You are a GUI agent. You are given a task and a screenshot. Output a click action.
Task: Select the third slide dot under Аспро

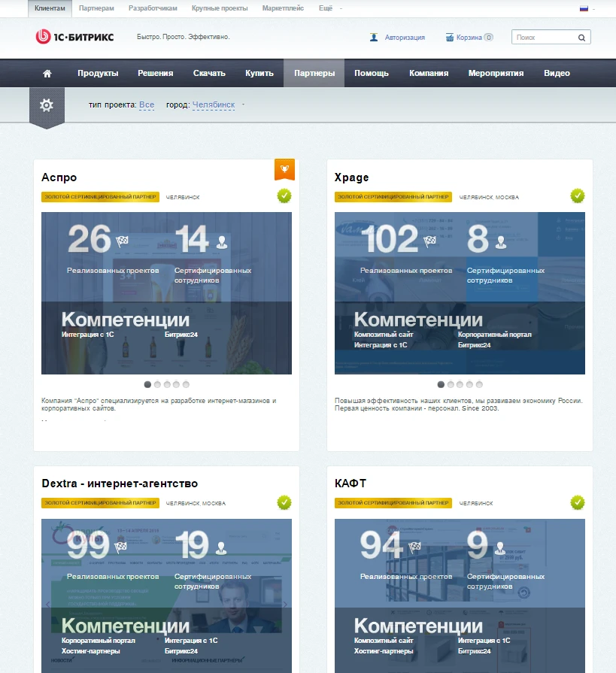(167, 384)
